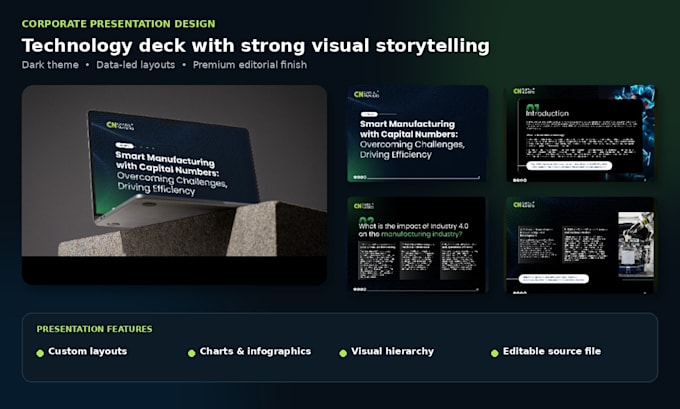Click the CN logo on the title slide thumbnail
680x409 pixels.
pos(366,94)
